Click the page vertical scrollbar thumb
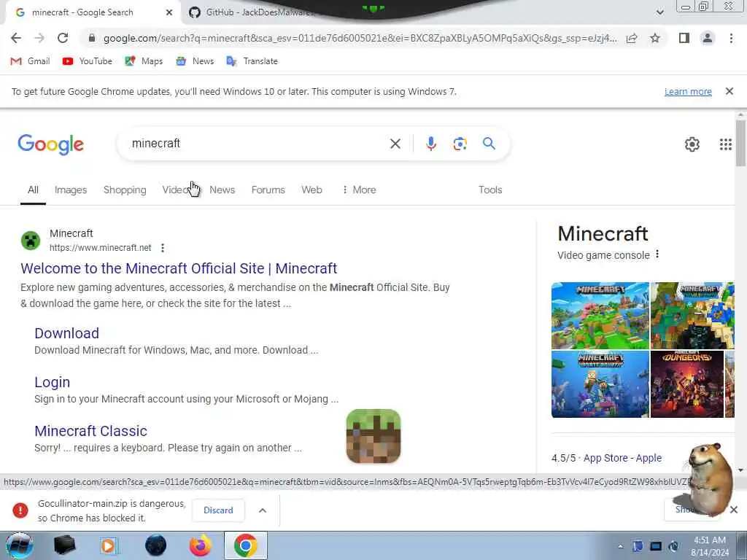This screenshot has width=747, height=560. tap(740, 143)
